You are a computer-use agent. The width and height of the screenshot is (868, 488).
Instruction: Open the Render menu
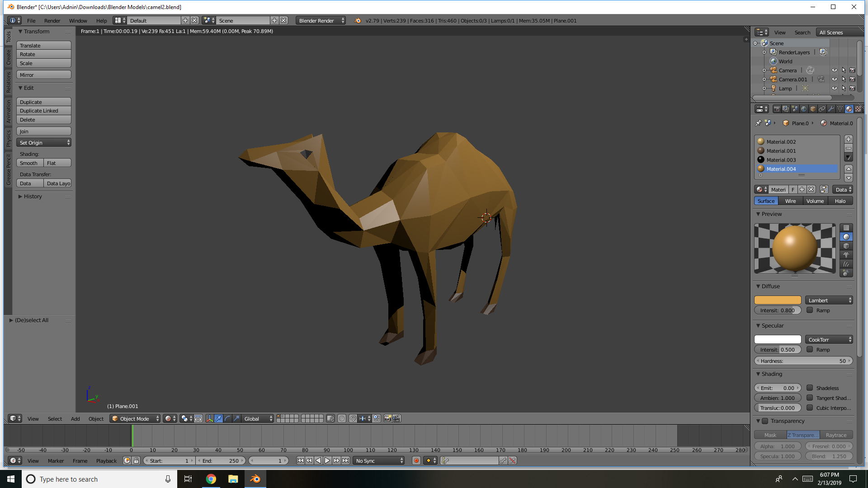[52, 21]
